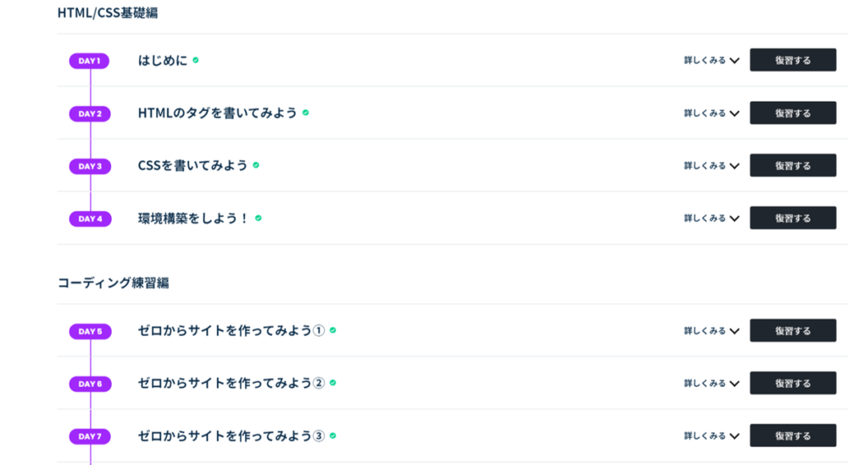
Task: Open the lesson 環境構築をしよう！
Action: point(194,218)
